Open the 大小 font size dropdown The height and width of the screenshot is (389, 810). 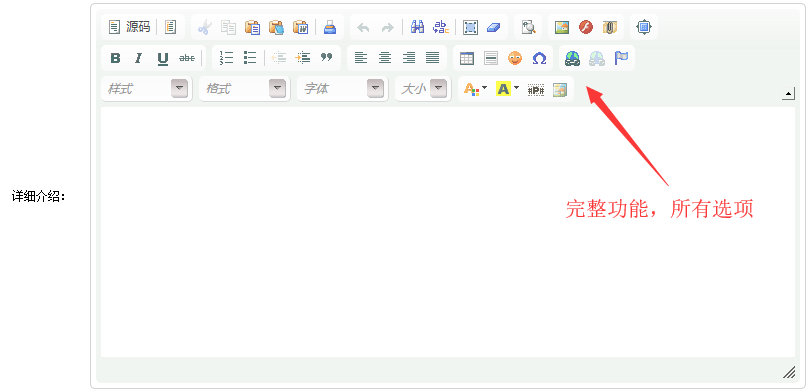[x=423, y=89]
